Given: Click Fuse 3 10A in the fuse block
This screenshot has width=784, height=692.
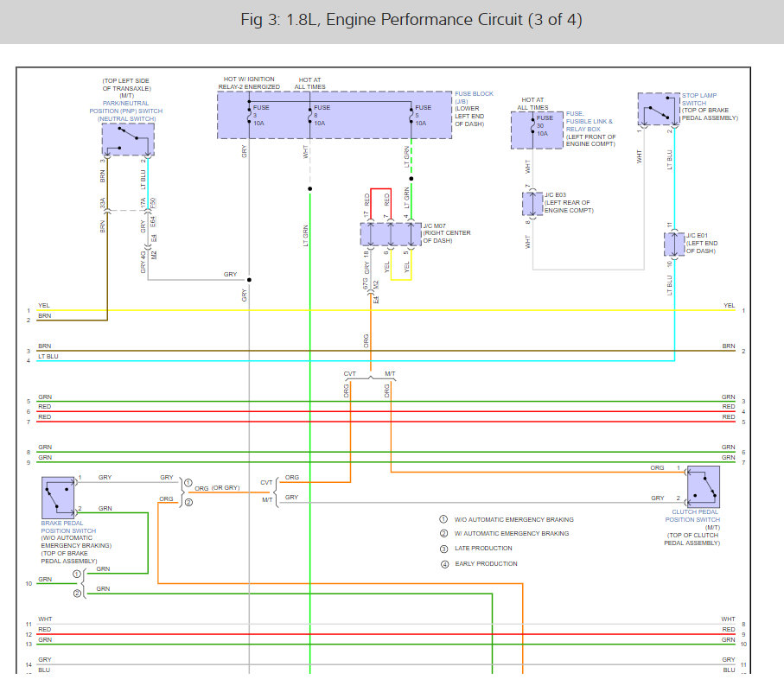Looking at the screenshot, I should [258, 115].
